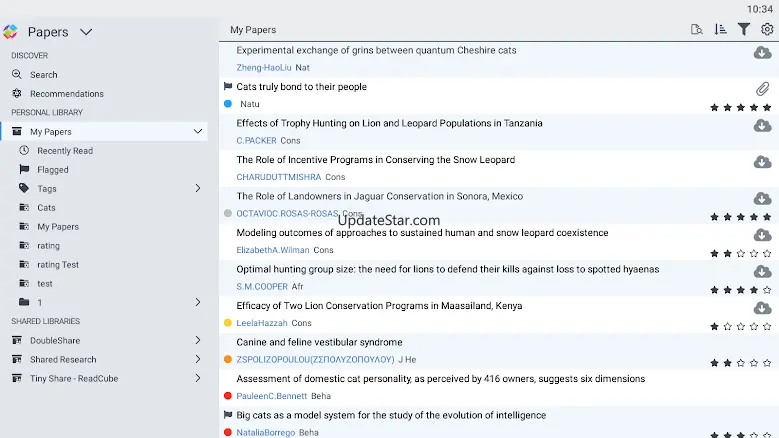Viewport: 779px width, 438px height.
Task: Click author link ZSPOLIZOPOULOU
Action: tap(315, 360)
